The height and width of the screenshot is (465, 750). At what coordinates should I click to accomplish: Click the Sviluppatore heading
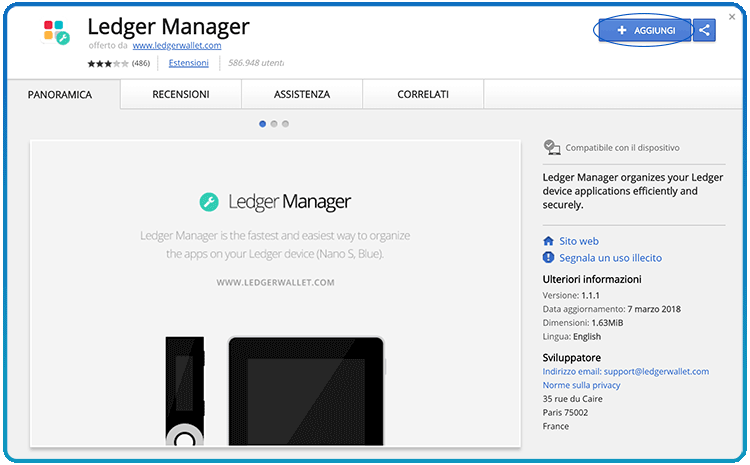coord(572,358)
